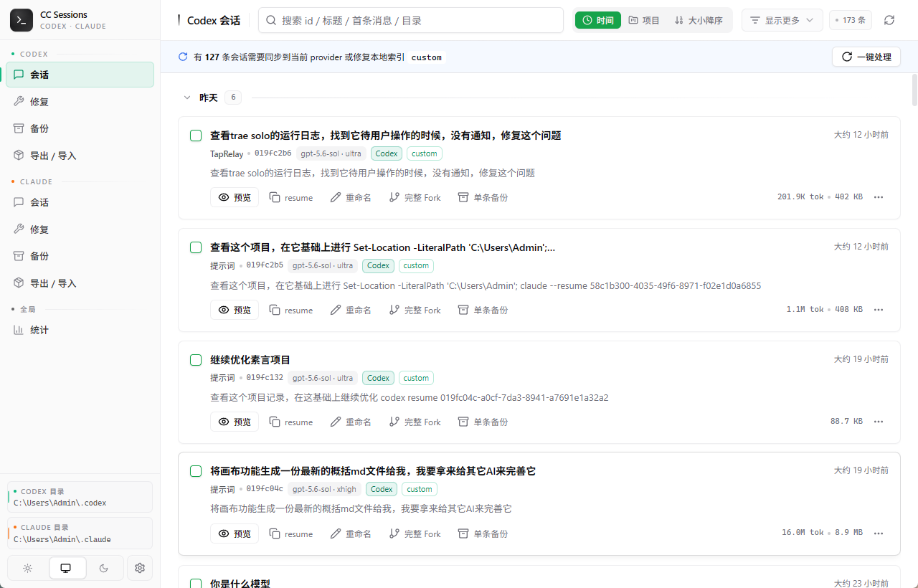The width and height of the screenshot is (918, 588).
Task: Switch to system theme monitor icon
Action: (66, 568)
